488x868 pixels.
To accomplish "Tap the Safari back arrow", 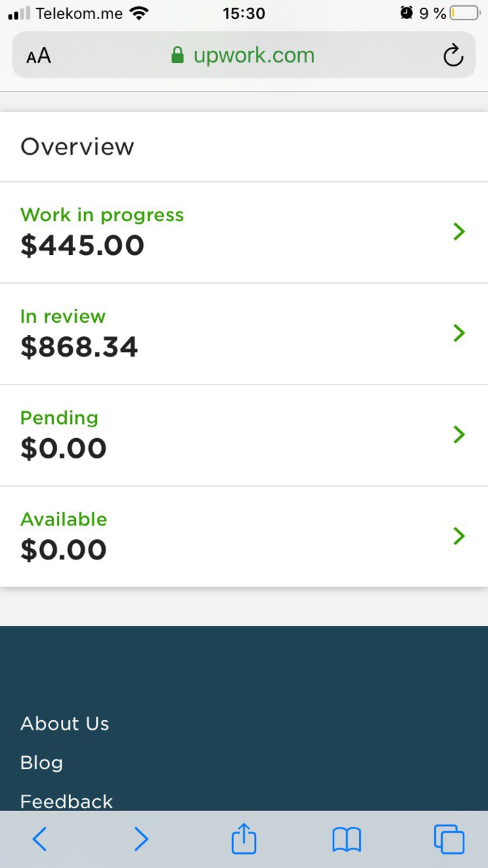I will (x=40, y=840).
